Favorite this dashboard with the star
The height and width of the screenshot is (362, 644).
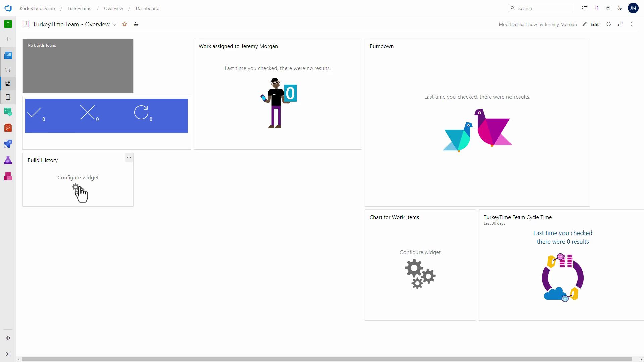click(x=125, y=24)
